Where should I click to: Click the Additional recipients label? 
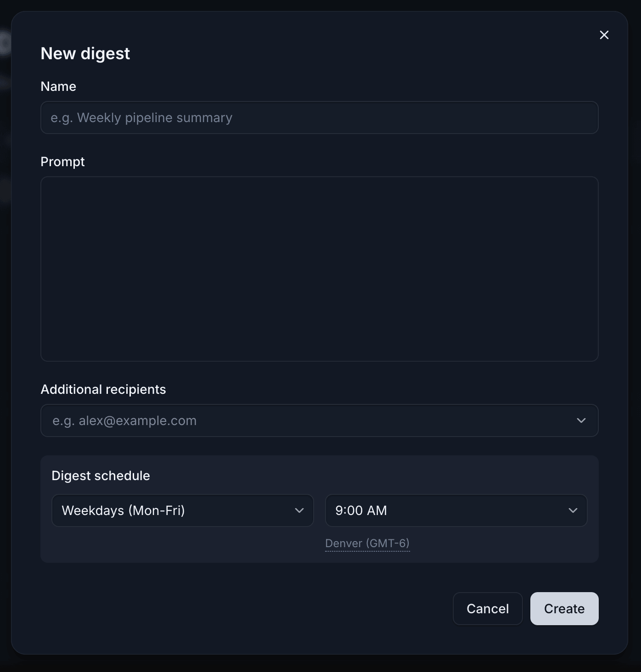103,389
